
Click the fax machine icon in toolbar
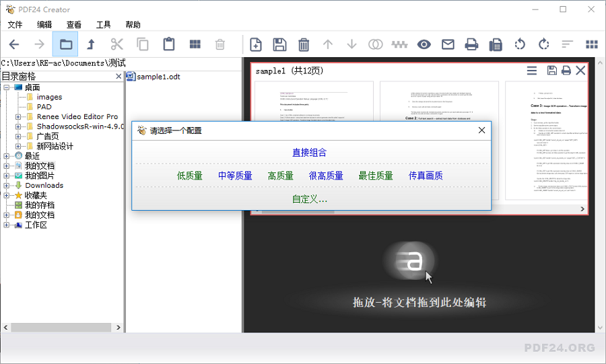496,44
